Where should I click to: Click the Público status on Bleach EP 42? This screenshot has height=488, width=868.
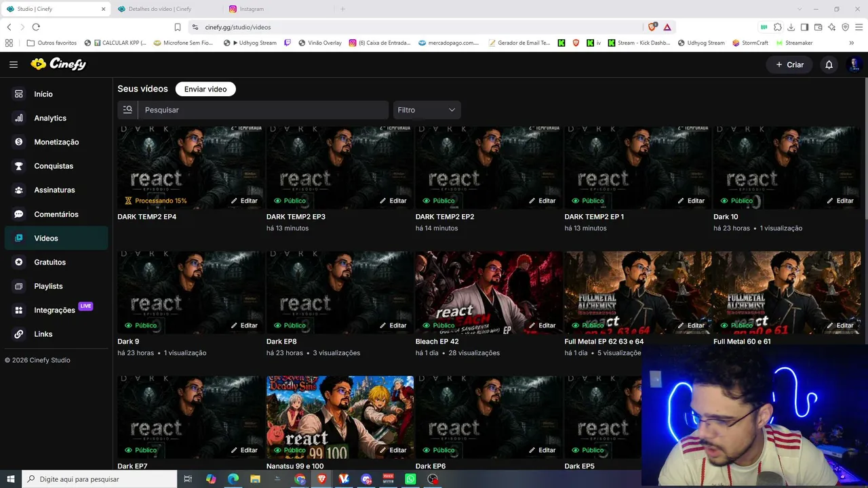(439, 325)
